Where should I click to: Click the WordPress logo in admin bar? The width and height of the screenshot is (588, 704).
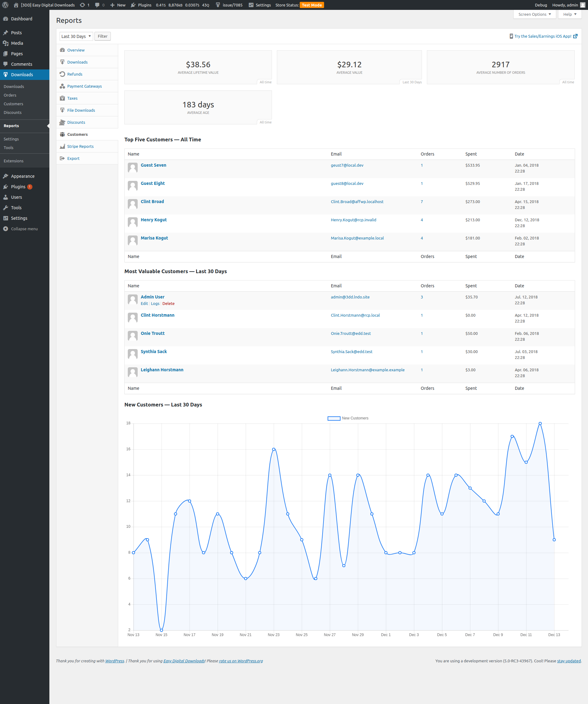click(5, 5)
